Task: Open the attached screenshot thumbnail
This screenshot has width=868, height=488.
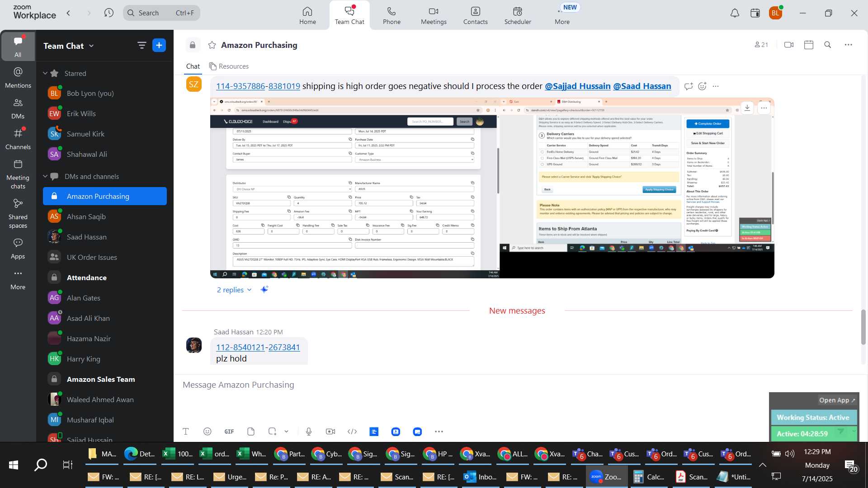Action: (492, 188)
